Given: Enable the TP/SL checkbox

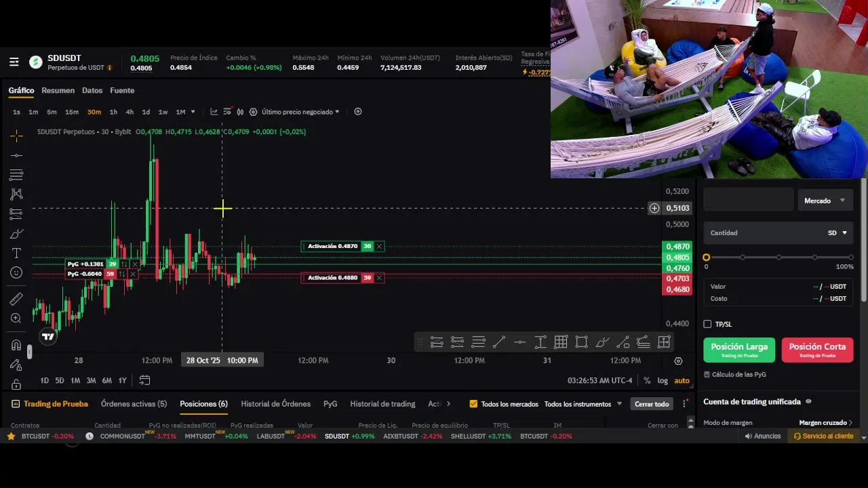Looking at the screenshot, I should coord(707,324).
